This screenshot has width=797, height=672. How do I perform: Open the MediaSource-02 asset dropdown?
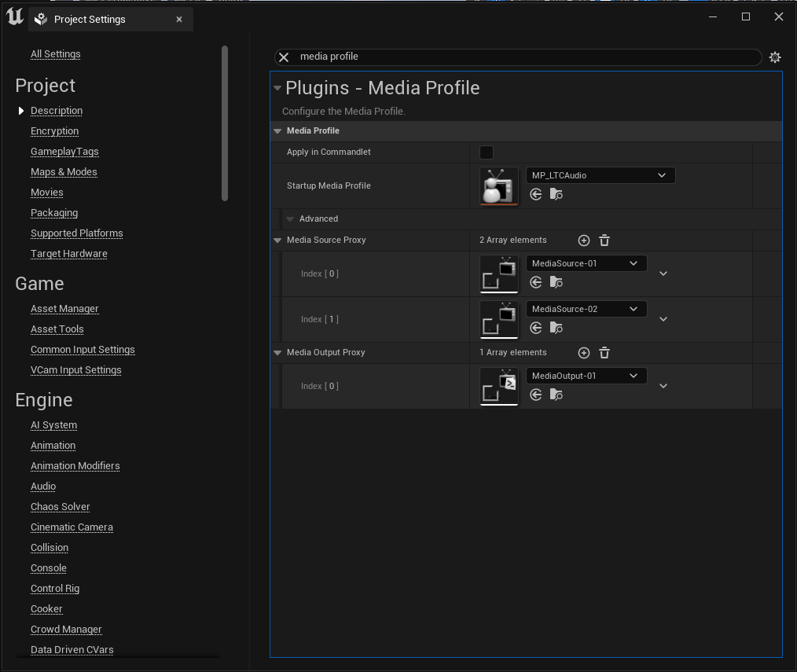click(x=586, y=309)
